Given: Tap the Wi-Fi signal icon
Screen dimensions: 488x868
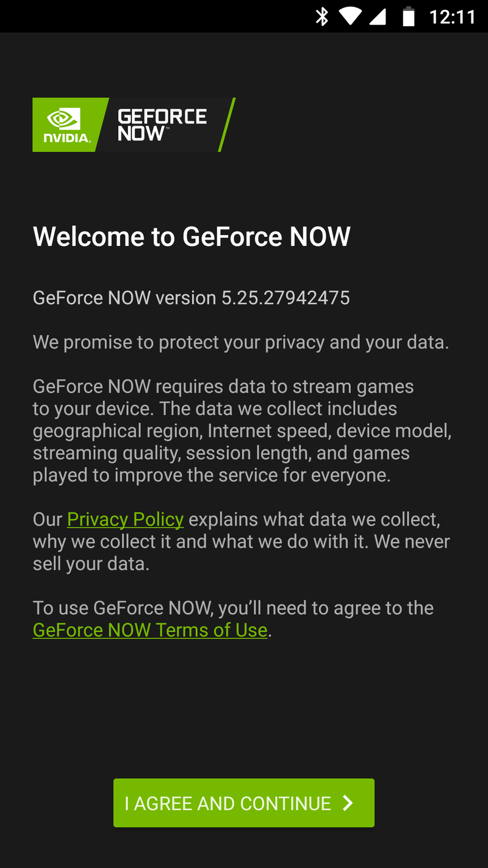Looking at the screenshot, I should point(350,16).
